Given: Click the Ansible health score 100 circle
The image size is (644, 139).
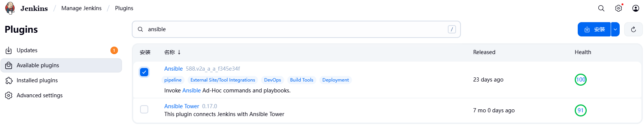Looking at the screenshot, I should 581,80.
